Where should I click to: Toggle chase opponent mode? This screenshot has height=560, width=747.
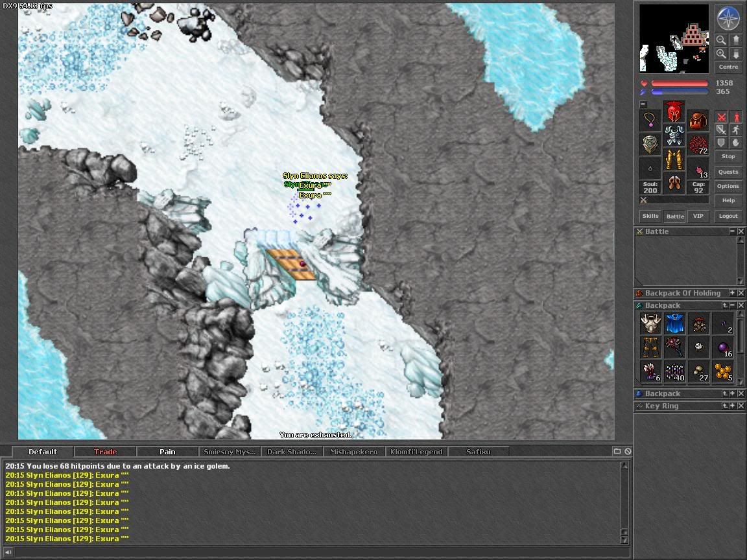(736, 130)
